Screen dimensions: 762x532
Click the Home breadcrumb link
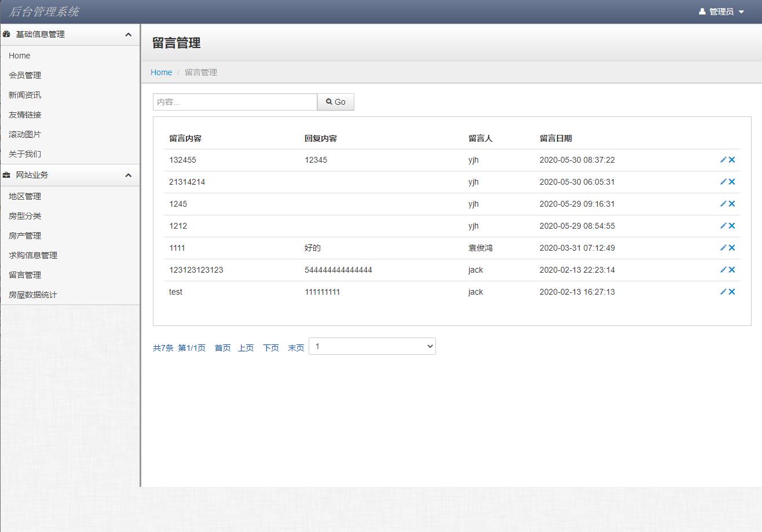coord(161,72)
